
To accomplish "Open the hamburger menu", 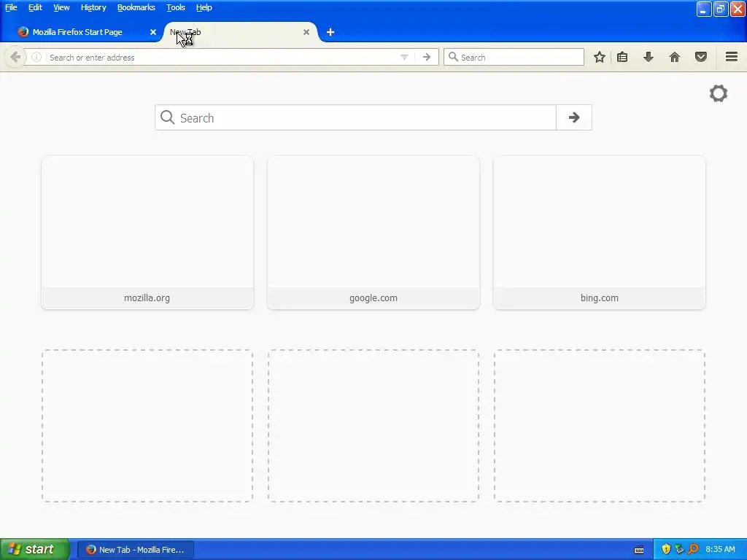I will (x=732, y=57).
